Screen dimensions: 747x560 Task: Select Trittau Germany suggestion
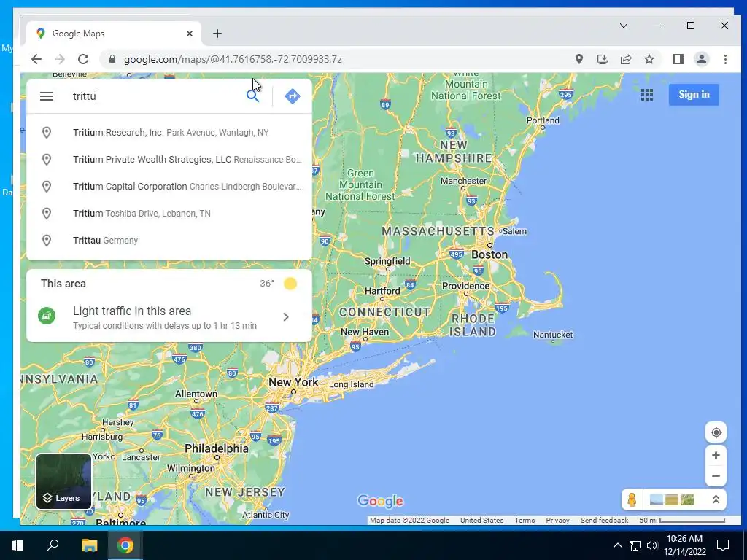click(x=169, y=241)
